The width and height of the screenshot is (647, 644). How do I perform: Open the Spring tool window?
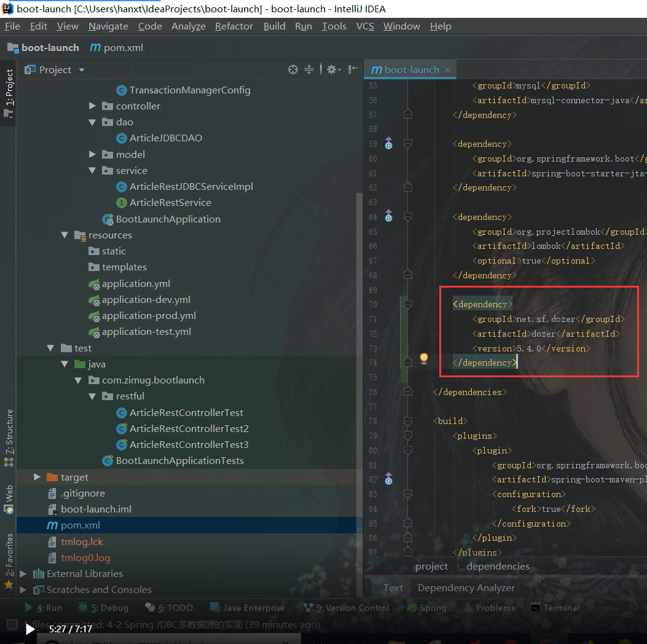coord(426,608)
